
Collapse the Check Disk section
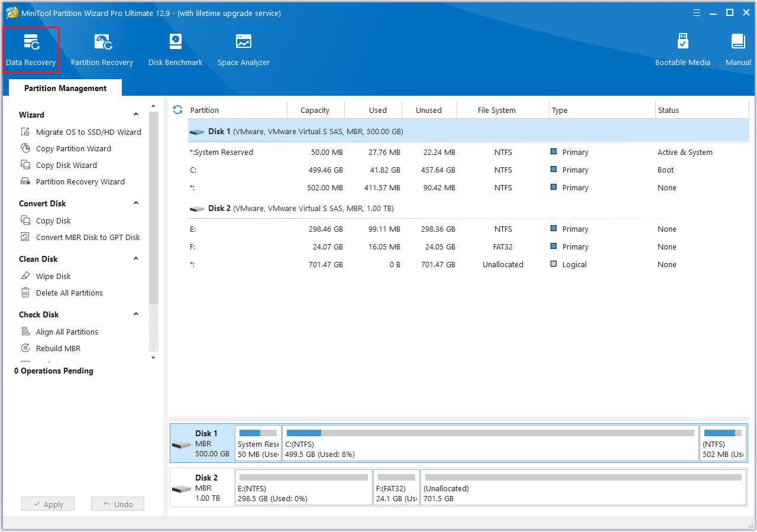pyautogui.click(x=136, y=314)
